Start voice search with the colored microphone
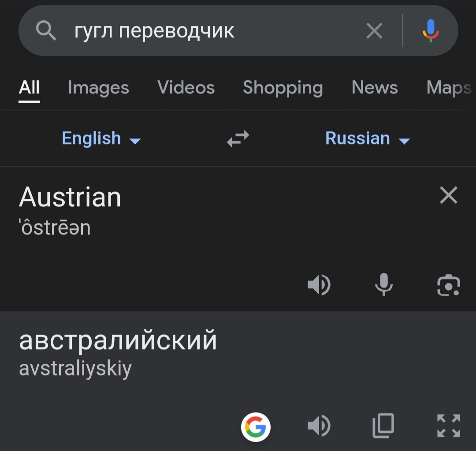 431,31
